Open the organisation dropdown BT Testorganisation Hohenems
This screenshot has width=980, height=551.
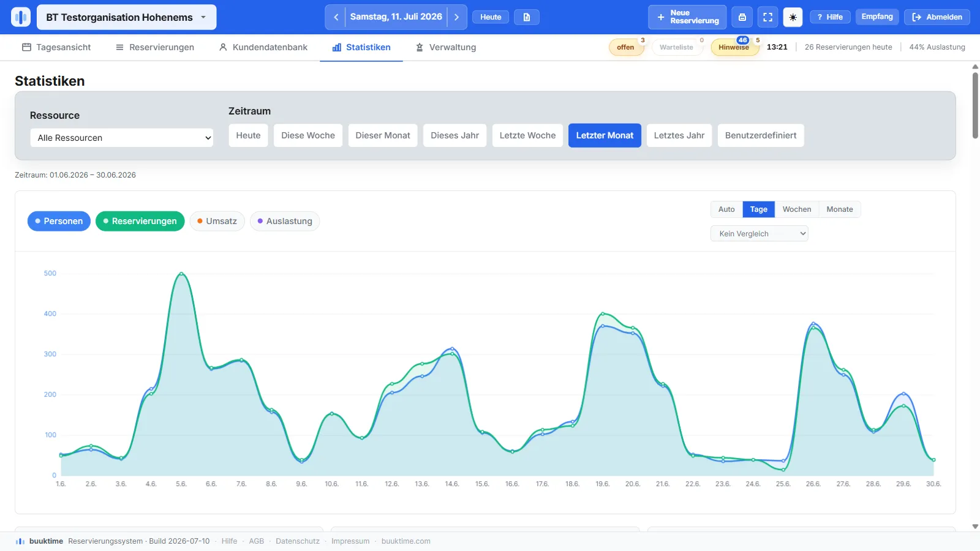pyautogui.click(x=127, y=17)
